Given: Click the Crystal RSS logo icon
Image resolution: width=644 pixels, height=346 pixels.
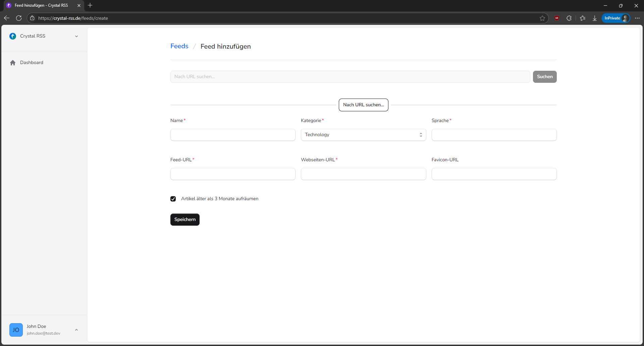Looking at the screenshot, I should pos(13,36).
